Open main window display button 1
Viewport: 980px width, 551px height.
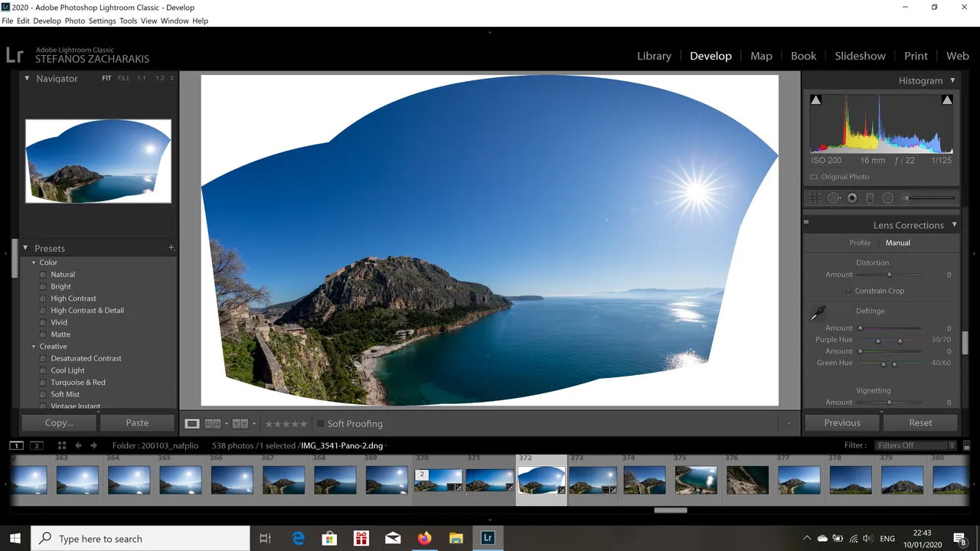pos(16,445)
